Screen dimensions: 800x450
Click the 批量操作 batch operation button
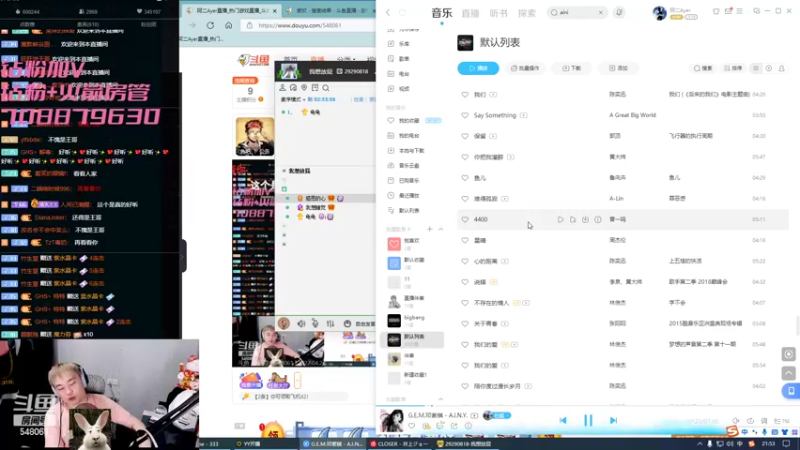point(525,68)
